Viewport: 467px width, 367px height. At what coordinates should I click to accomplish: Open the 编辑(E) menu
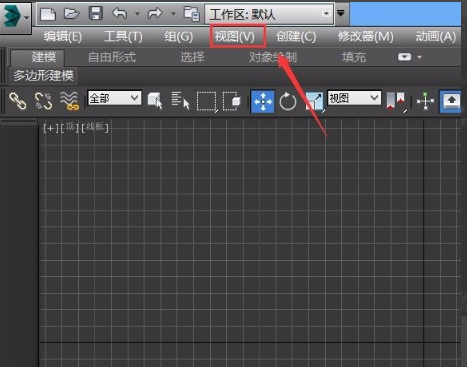coord(63,36)
